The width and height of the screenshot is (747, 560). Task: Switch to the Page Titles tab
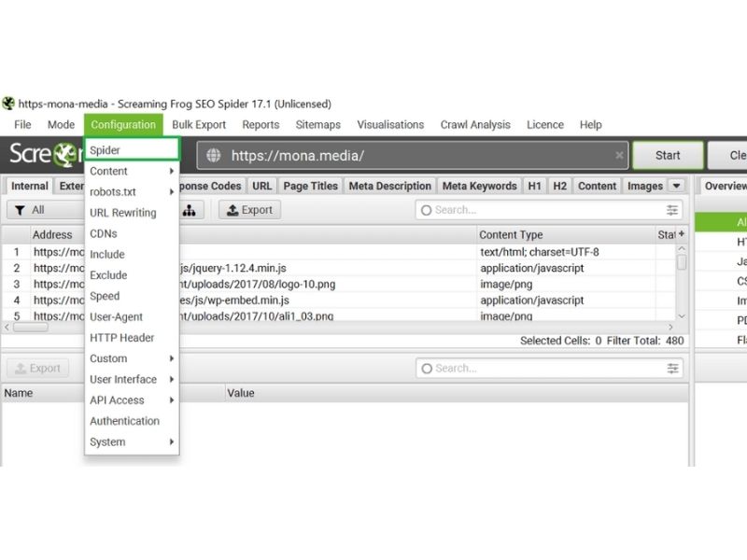(x=310, y=186)
